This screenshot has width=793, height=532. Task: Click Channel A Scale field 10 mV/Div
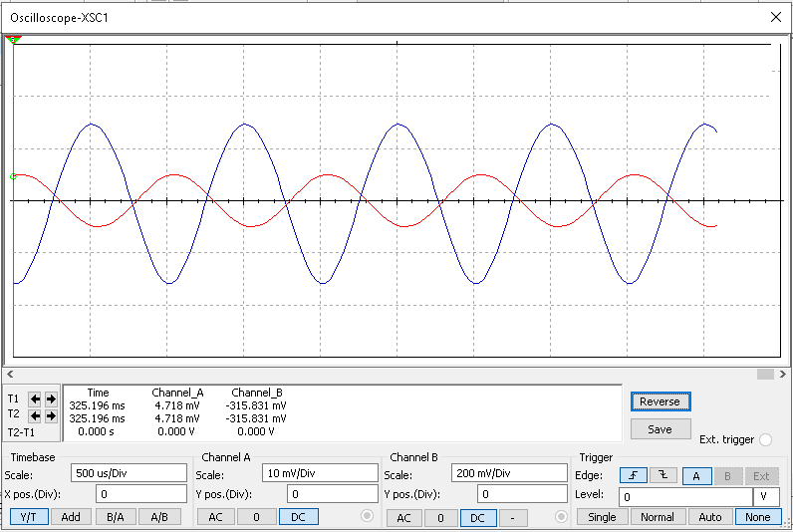320,473
